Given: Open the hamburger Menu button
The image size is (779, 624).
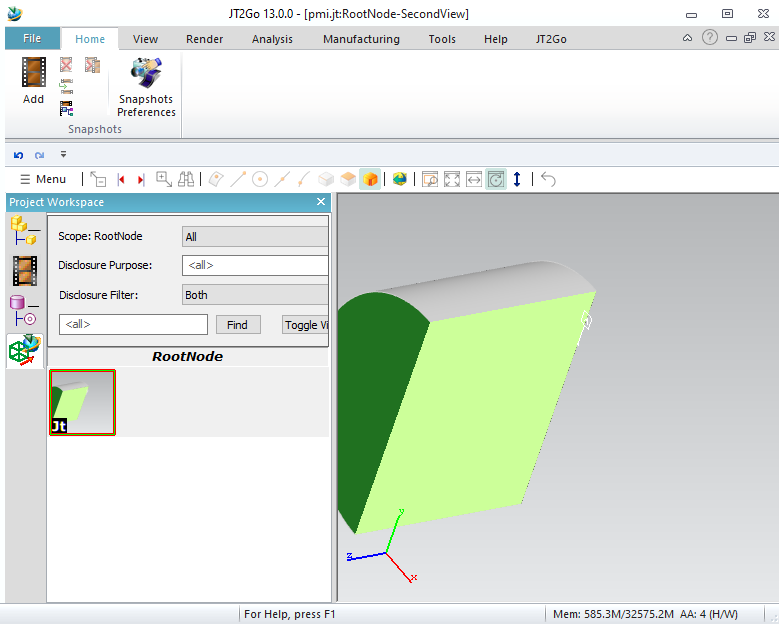Looking at the screenshot, I should point(43,179).
